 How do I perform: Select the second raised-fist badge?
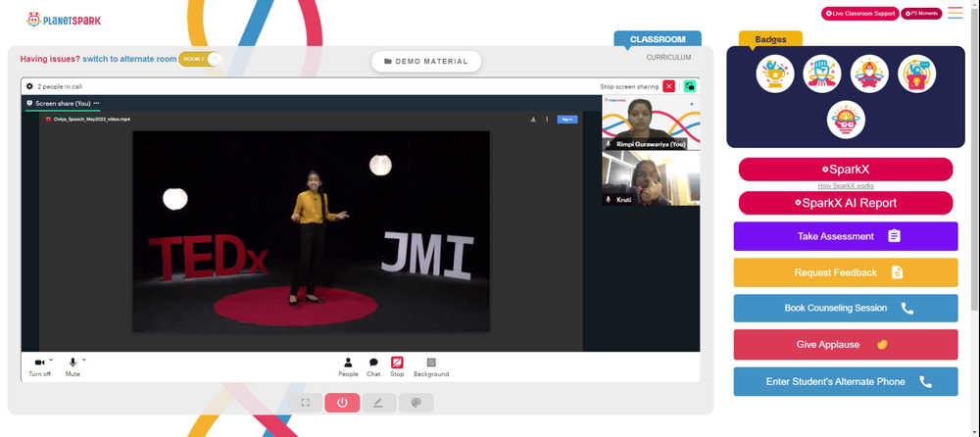click(822, 73)
